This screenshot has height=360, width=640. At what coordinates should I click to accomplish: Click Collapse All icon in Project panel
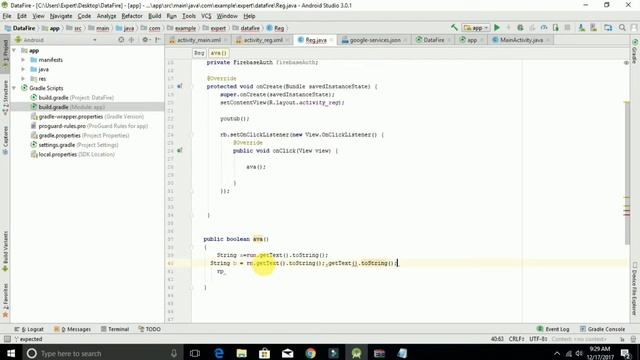[x=131, y=40]
